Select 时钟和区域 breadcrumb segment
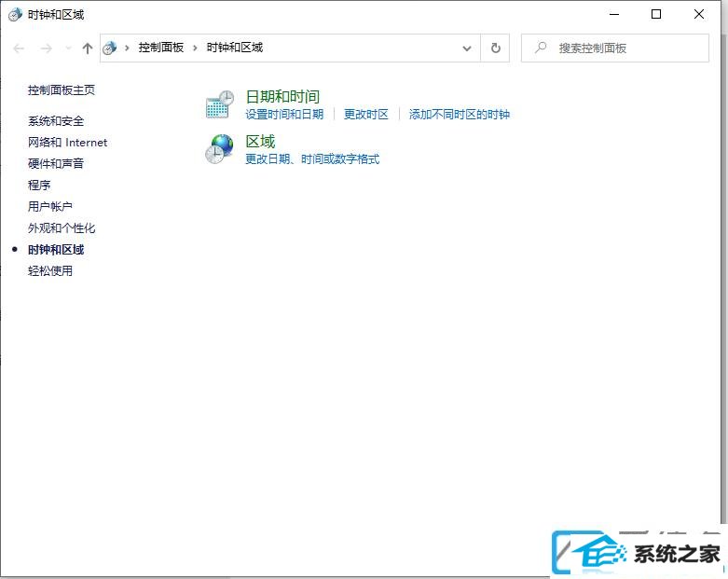This screenshot has width=728, height=579. pos(235,48)
